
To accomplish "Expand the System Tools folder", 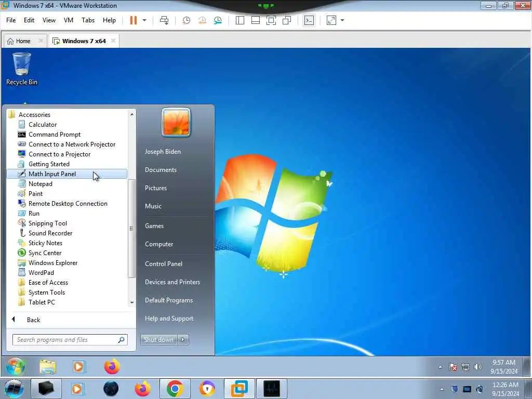I will 46,292.
